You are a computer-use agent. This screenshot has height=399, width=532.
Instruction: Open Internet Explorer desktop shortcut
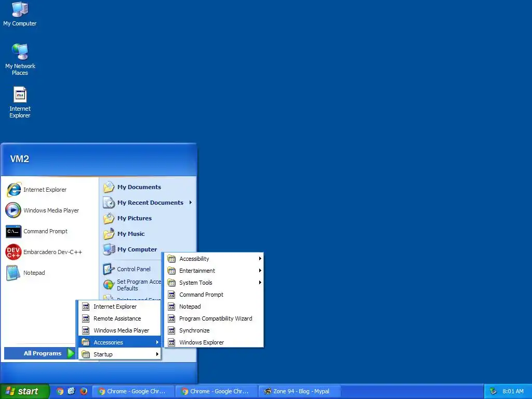20,95
